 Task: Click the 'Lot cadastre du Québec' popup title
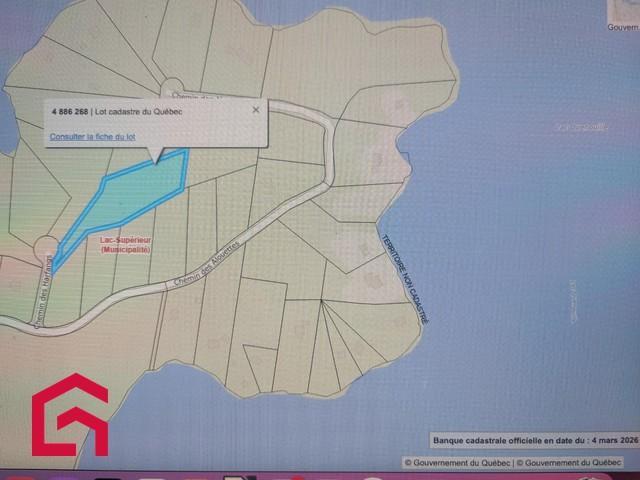(150, 111)
